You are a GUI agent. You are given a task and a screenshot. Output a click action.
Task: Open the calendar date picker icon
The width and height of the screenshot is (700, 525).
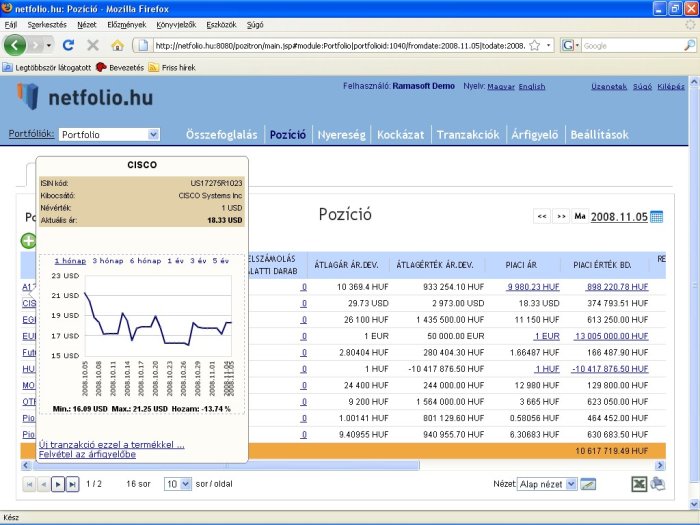pos(657,217)
